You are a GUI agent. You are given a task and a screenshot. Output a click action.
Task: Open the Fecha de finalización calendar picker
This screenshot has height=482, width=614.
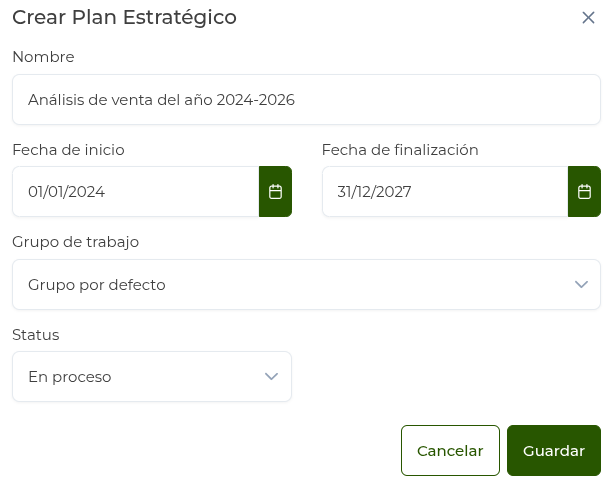tap(584, 192)
